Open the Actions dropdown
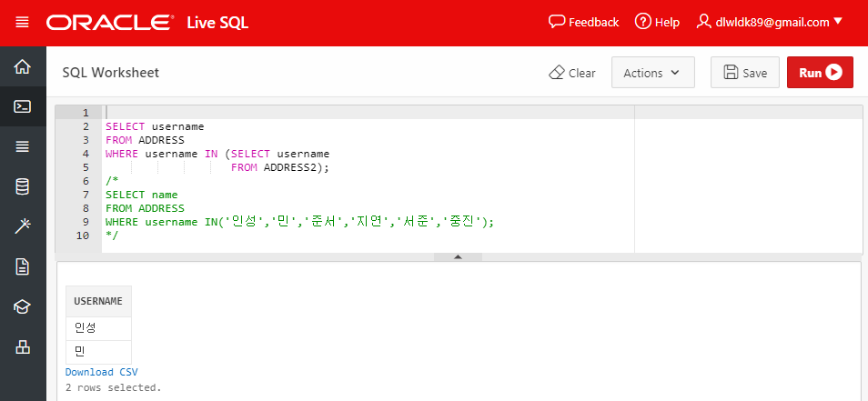Viewport: 868px width, 401px height. tap(652, 73)
